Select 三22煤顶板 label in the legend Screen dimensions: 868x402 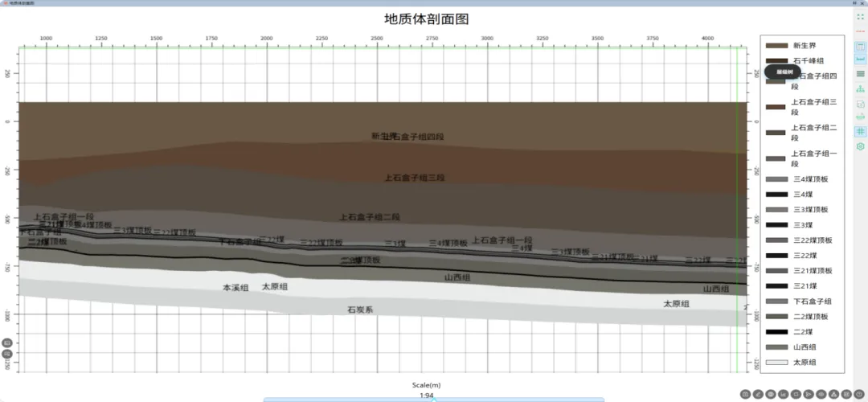point(813,240)
